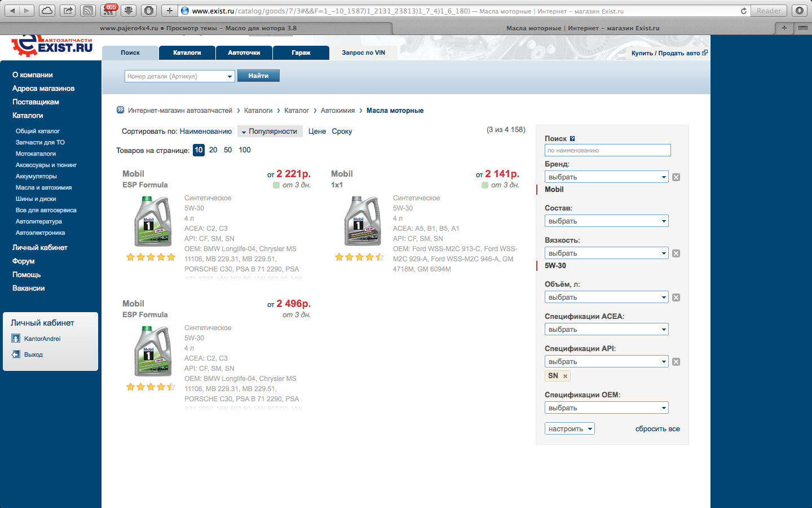Click the hand-shaped blocker icon in the toolbar
Viewport: 812px width, 508px height.
tap(148, 11)
